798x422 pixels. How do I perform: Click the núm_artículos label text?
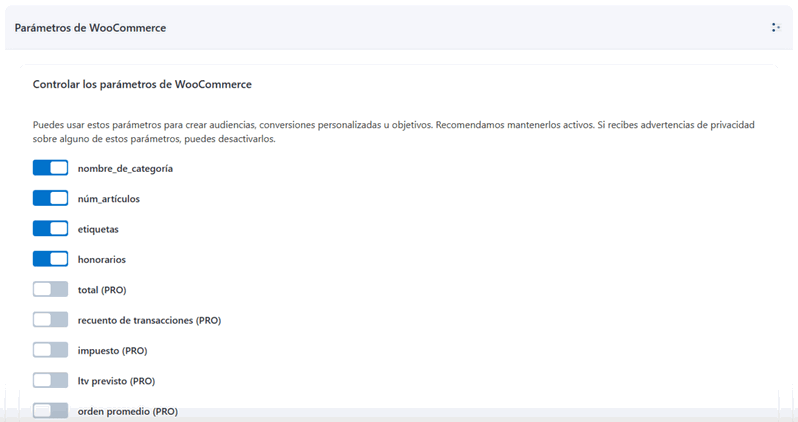[x=108, y=199]
